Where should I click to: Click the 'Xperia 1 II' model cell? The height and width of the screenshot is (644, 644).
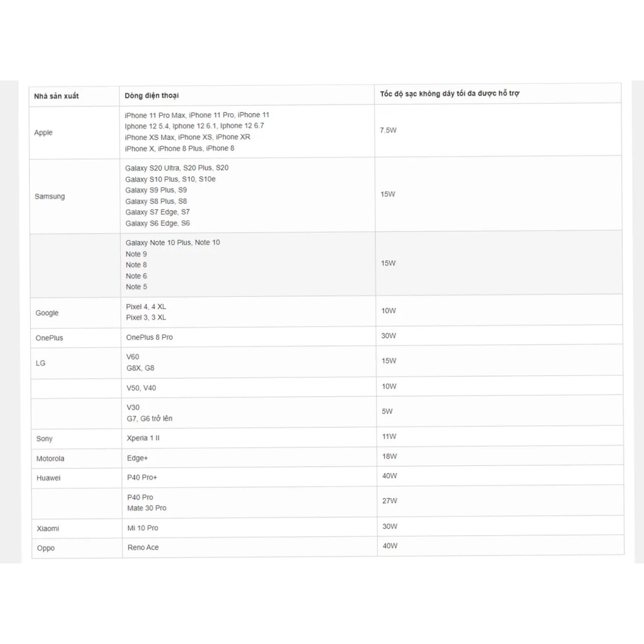coord(249,438)
